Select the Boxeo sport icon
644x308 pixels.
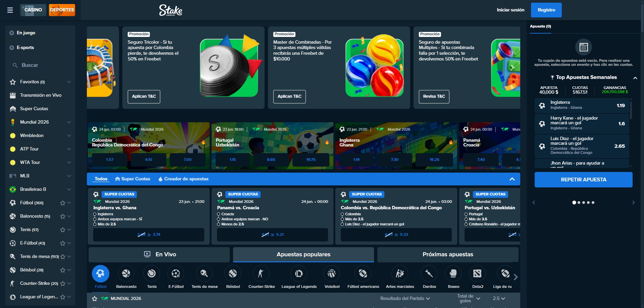coord(453,274)
